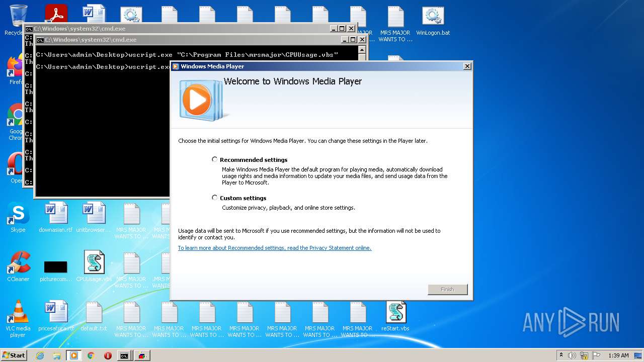Select the Google Chrome desktop shortcut
This screenshot has width=644, height=362.
click(16, 122)
